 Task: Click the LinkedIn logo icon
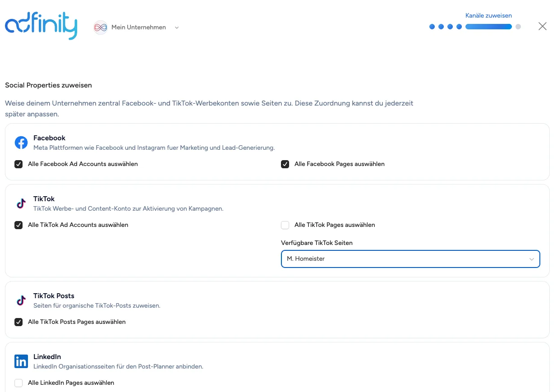(21, 361)
